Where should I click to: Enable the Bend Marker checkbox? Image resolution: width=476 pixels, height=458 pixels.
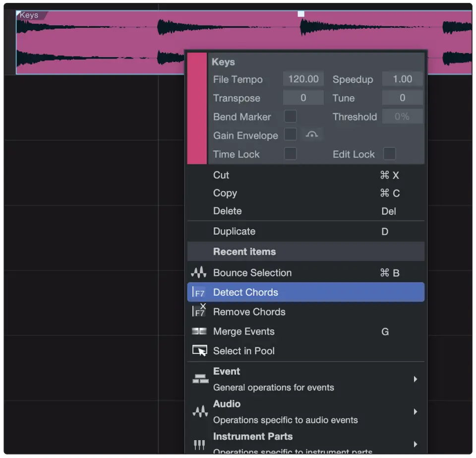290,116
